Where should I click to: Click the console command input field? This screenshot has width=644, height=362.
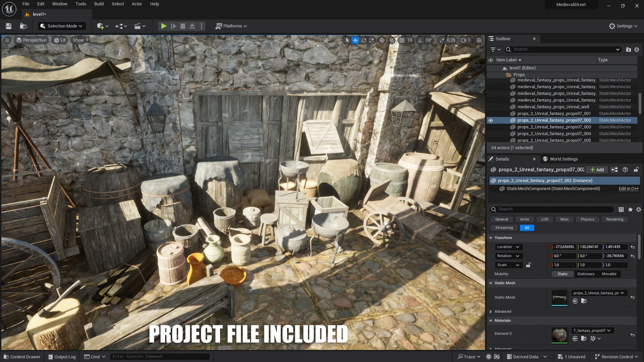pos(160,357)
